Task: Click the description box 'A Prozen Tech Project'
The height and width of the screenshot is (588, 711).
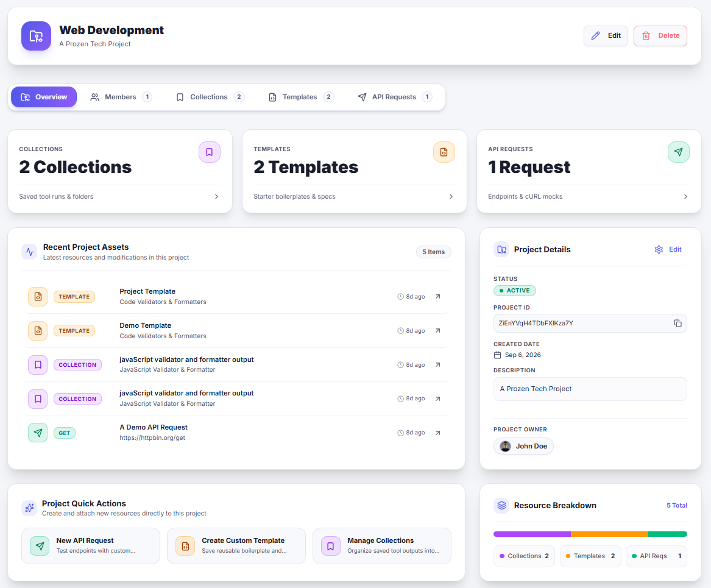Action: 590,389
